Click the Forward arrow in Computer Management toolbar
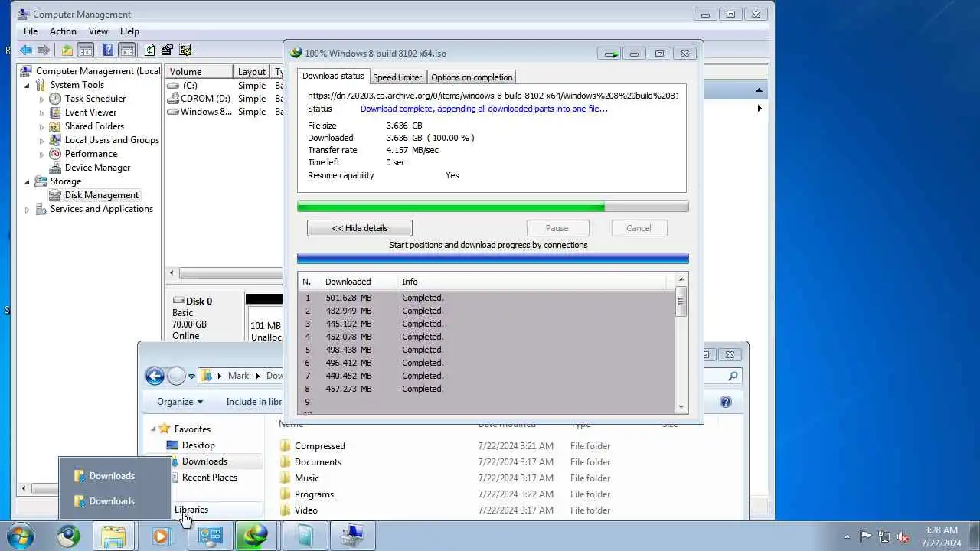Viewport: 980px width, 551px height. pyautogui.click(x=44, y=50)
